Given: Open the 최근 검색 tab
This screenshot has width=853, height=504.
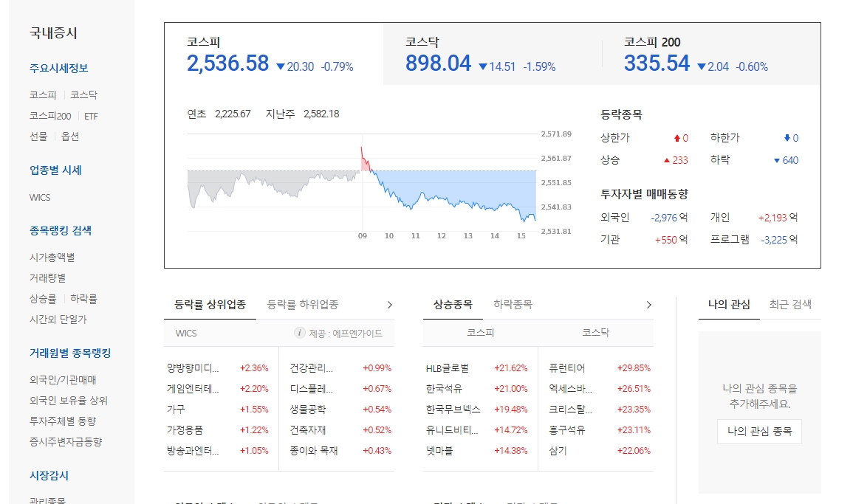Looking at the screenshot, I should (792, 302).
